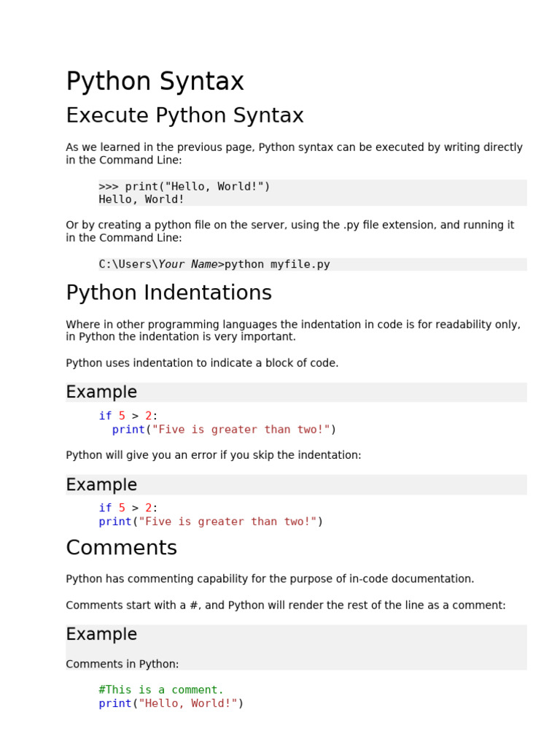Click the "Comments" section heading
The width and height of the screenshot is (560, 747).
click(x=121, y=548)
